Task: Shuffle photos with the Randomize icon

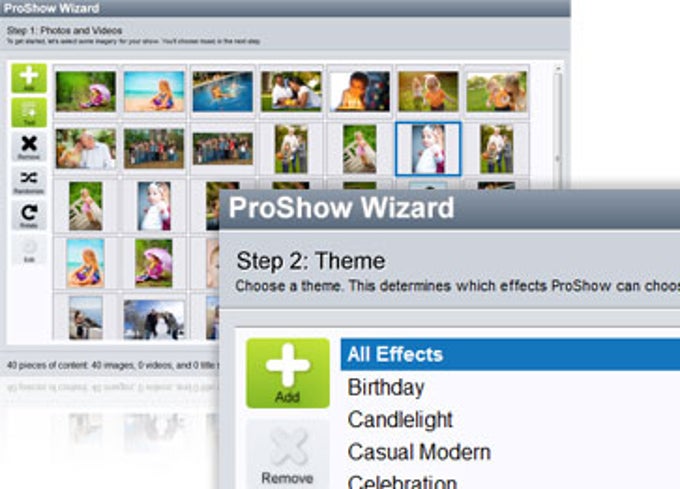Action: pyautogui.click(x=29, y=181)
